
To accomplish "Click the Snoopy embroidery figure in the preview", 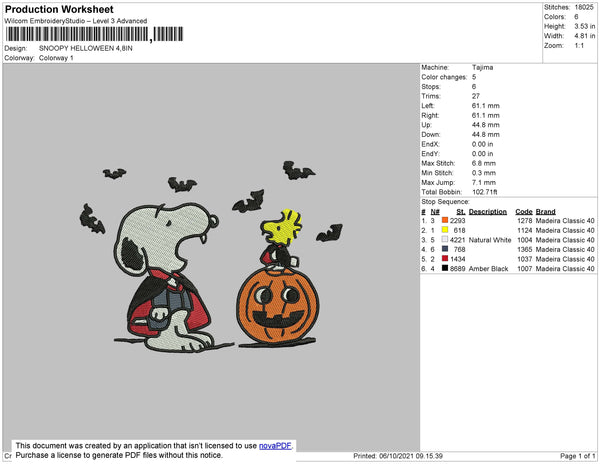I will pyautogui.click(x=166, y=277).
